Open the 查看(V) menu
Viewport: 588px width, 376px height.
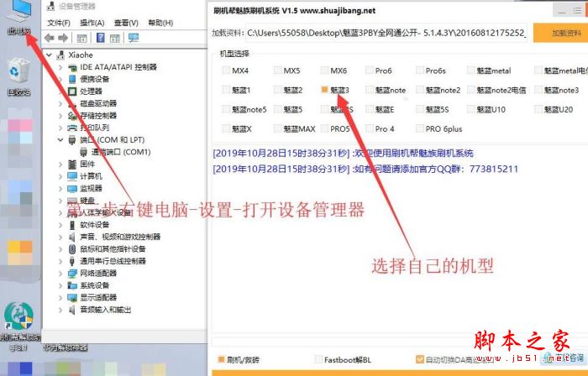126,23
